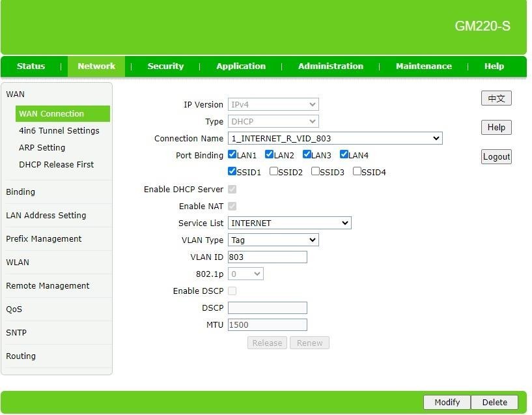This screenshot has height=415, width=532.
Task: Check the SSID2 port binding checkbox
Action: (x=274, y=172)
